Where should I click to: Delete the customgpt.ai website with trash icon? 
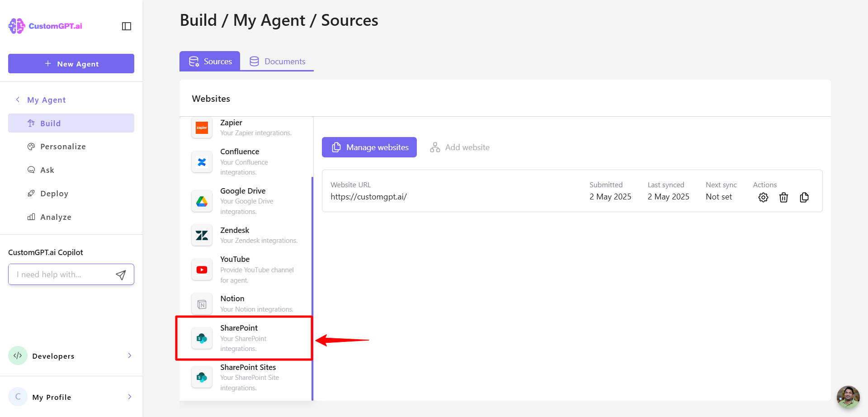(x=783, y=197)
